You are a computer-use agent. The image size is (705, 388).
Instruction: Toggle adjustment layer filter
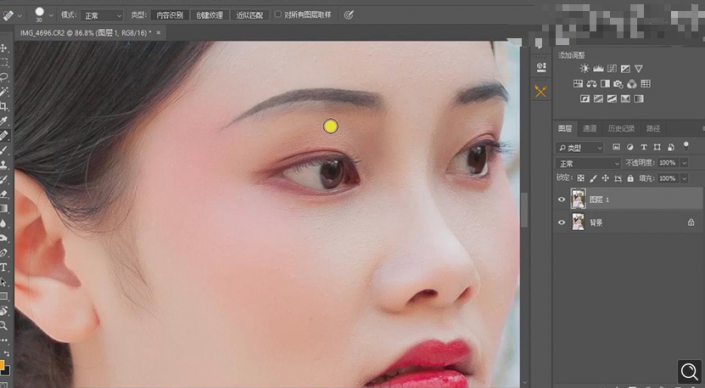(x=630, y=147)
